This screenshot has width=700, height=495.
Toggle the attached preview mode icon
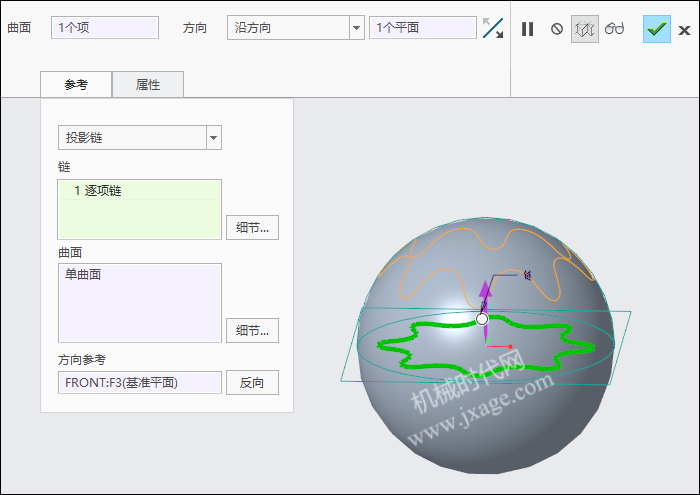coord(585,29)
